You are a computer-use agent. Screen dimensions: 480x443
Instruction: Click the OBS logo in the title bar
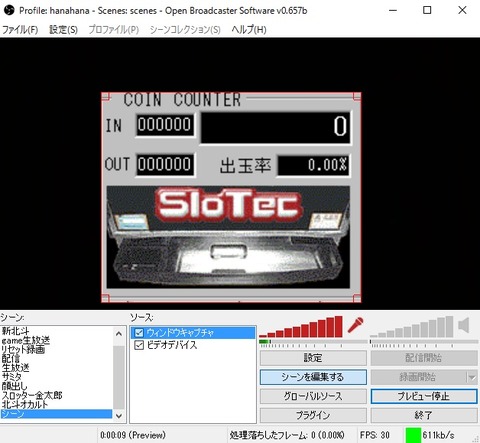click(9, 10)
